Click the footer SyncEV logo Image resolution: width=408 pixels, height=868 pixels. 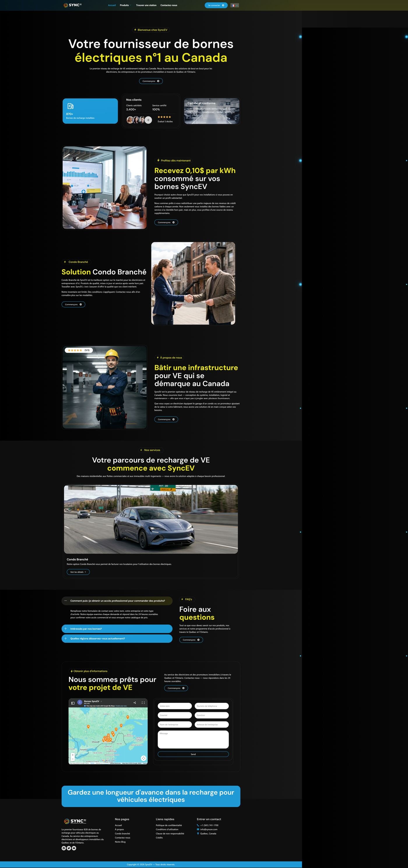point(75,821)
